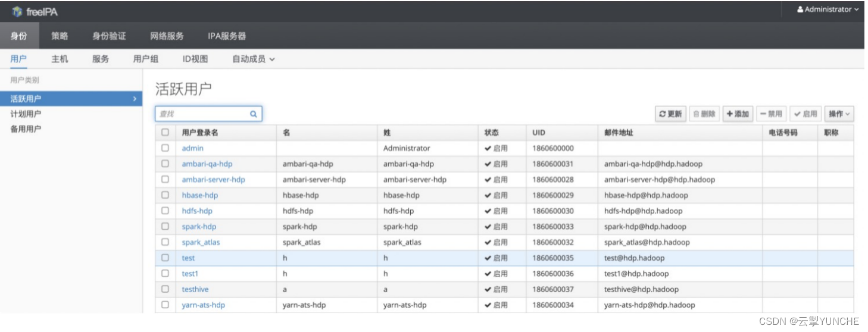868x332 pixels.
Task: Check the box for ambari-server-hdp row
Action: tap(165, 179)
